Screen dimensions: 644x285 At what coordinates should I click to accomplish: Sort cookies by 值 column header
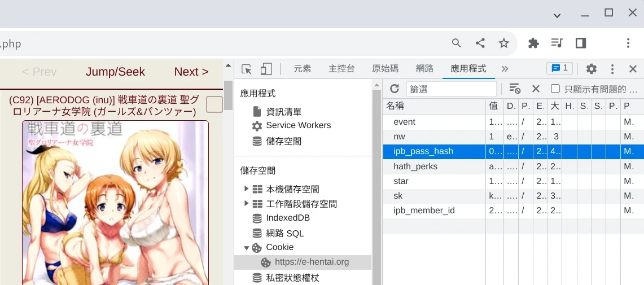tap(495, 106)
